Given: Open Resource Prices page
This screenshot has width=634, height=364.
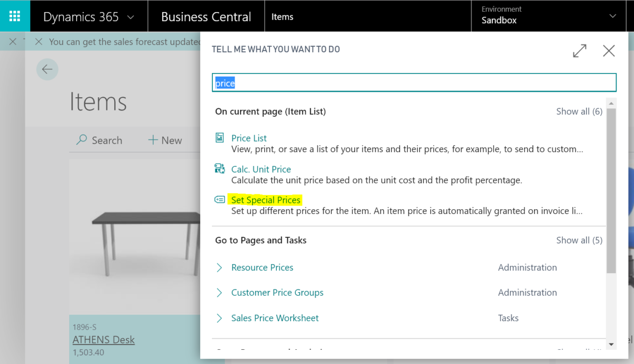Looking at the screenshot, I should [x=262, y=267].
